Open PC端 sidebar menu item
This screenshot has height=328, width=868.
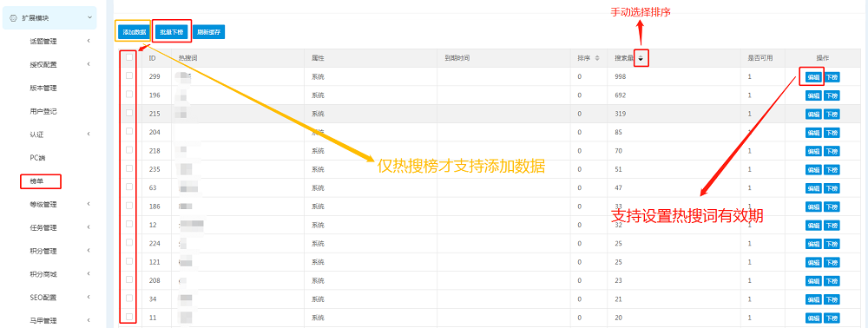pos(37,158)
